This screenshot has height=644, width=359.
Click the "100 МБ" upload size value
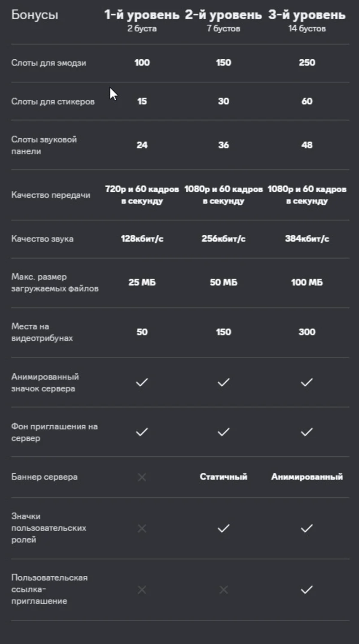[307, 282]
